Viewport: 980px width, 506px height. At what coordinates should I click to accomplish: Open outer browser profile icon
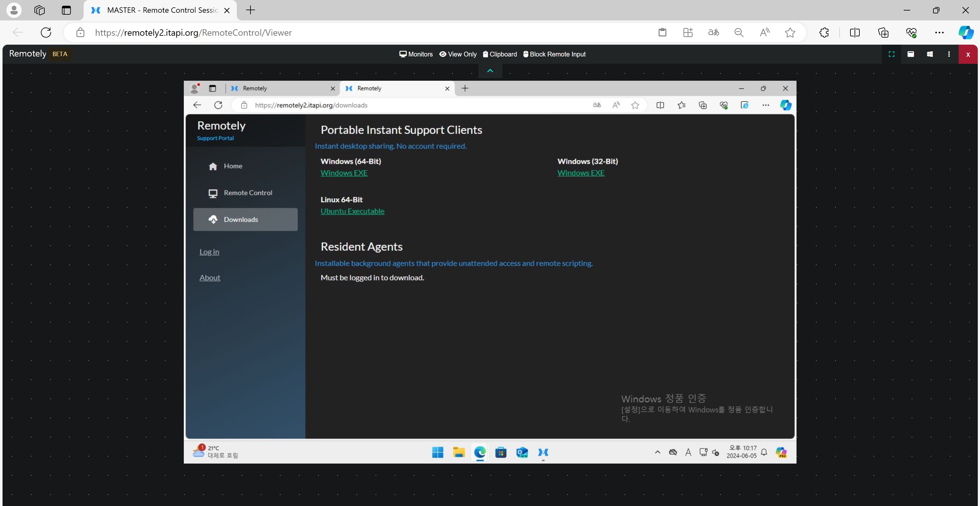14,10
